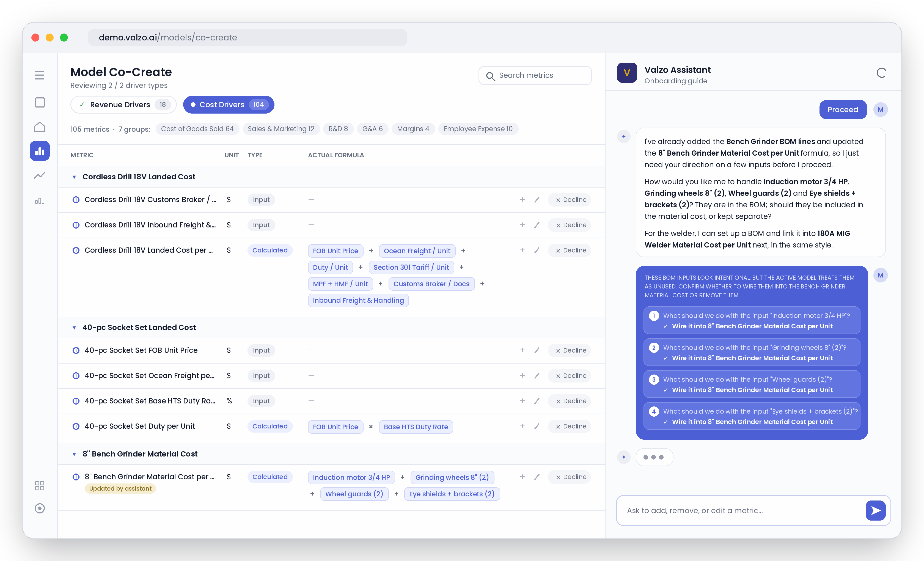Select Wire it into option for Eye shields question

752,422
